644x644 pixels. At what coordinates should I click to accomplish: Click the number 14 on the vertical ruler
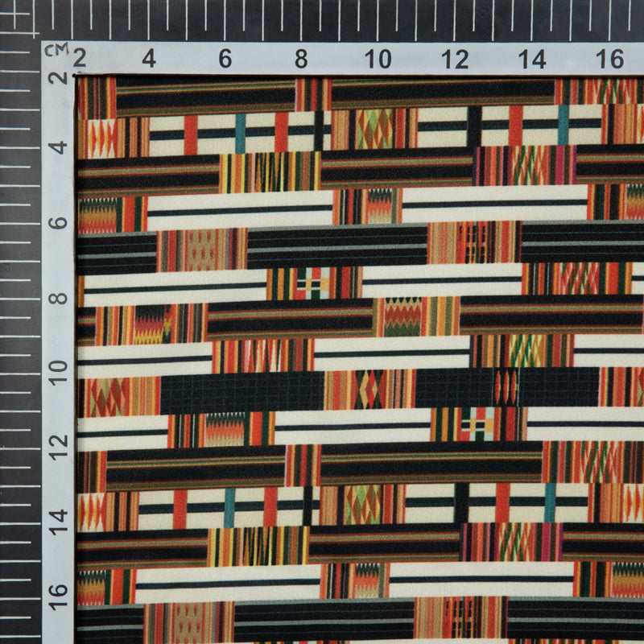click(x=58, y=521)
